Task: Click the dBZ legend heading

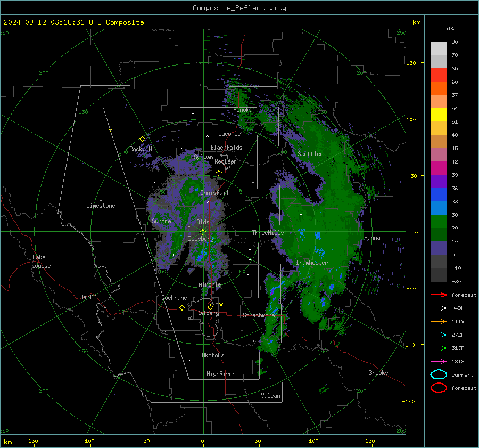Action: 451,28
